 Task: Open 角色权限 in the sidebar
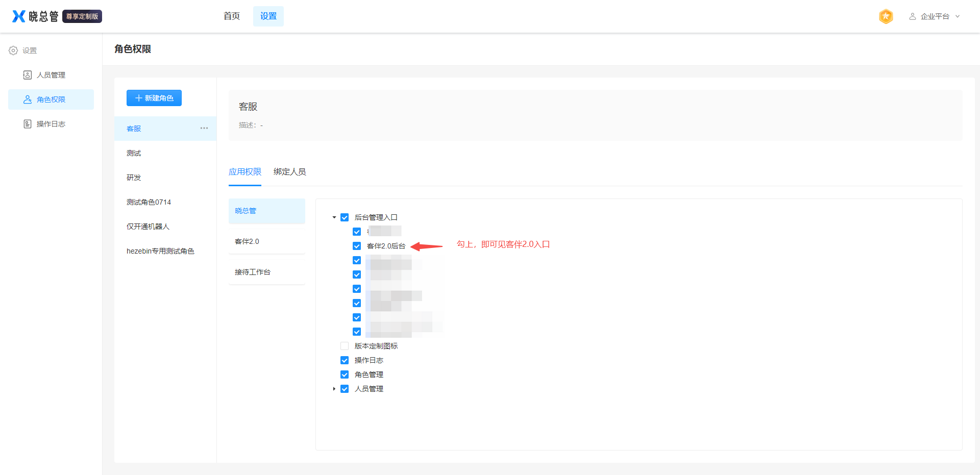(51, 99)
